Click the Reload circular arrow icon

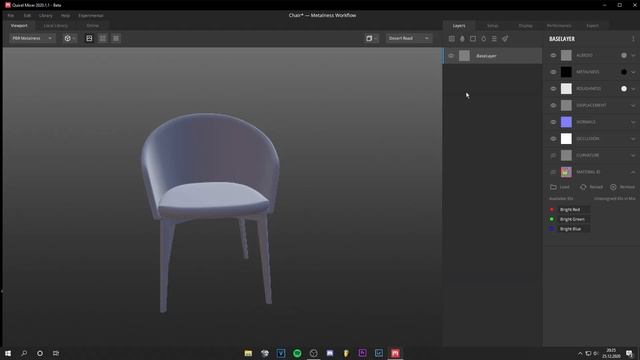click(583, 187)
